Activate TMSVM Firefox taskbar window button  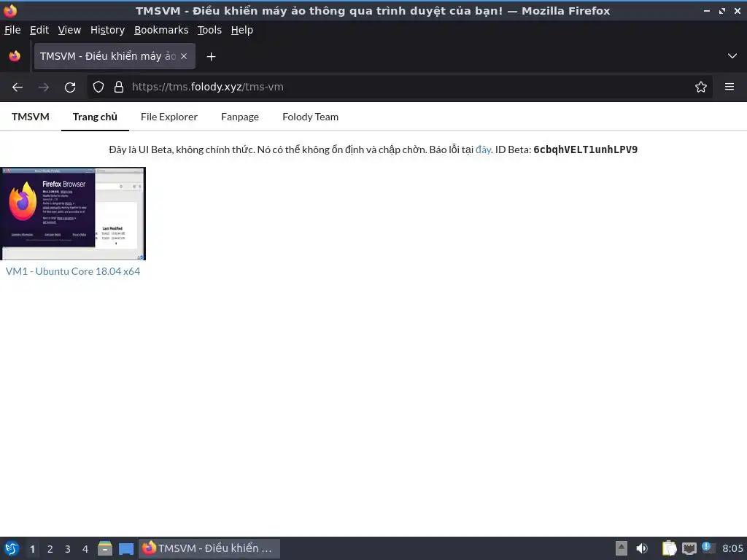[x=209, y=548]
